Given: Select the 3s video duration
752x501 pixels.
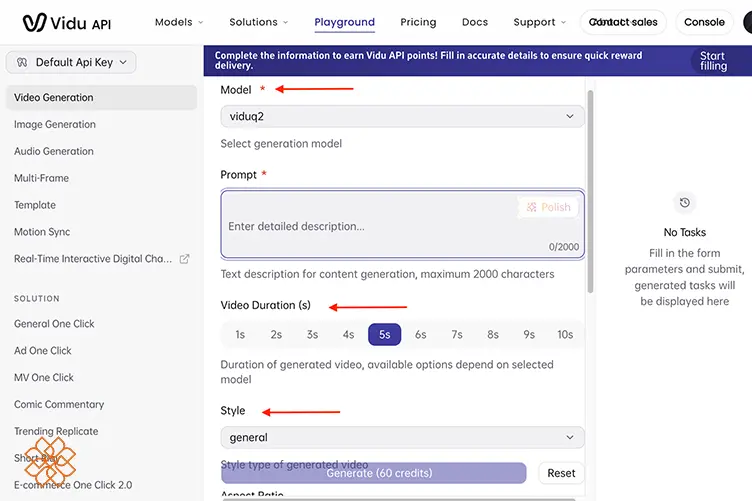Looking at the screenshot, I should (x=312, y=335).
